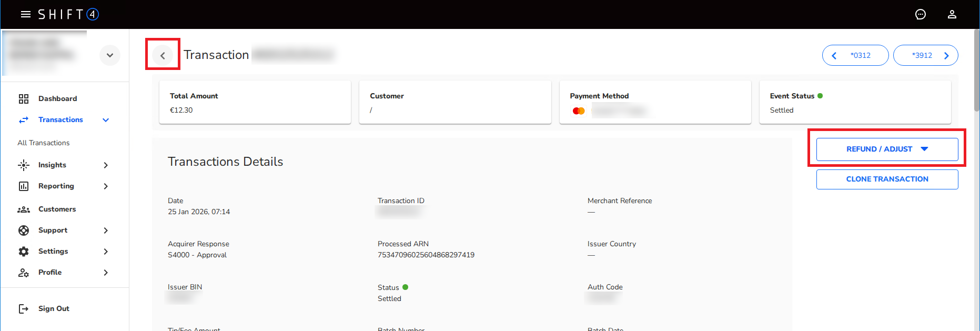
Task: Expand the Settings submenu chevron
Action: click(x=106, y=252)
